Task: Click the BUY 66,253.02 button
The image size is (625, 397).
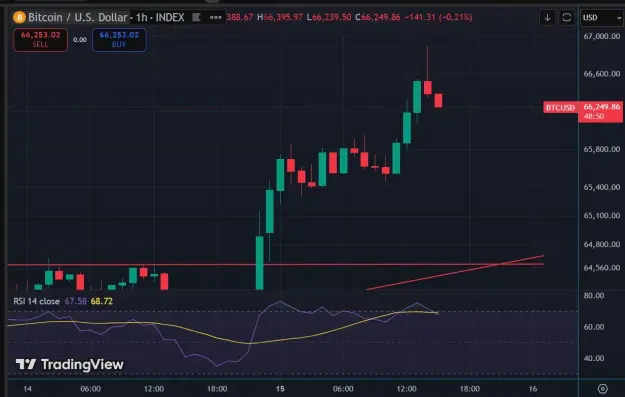Action: [119, 40]
